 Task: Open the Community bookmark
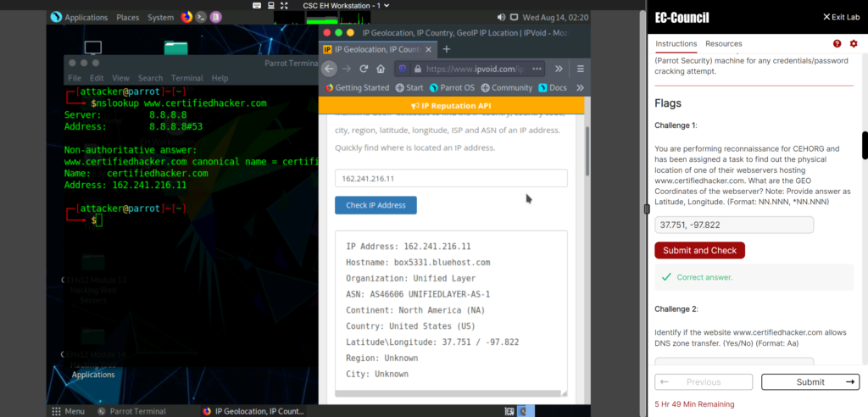click(507, 87)
